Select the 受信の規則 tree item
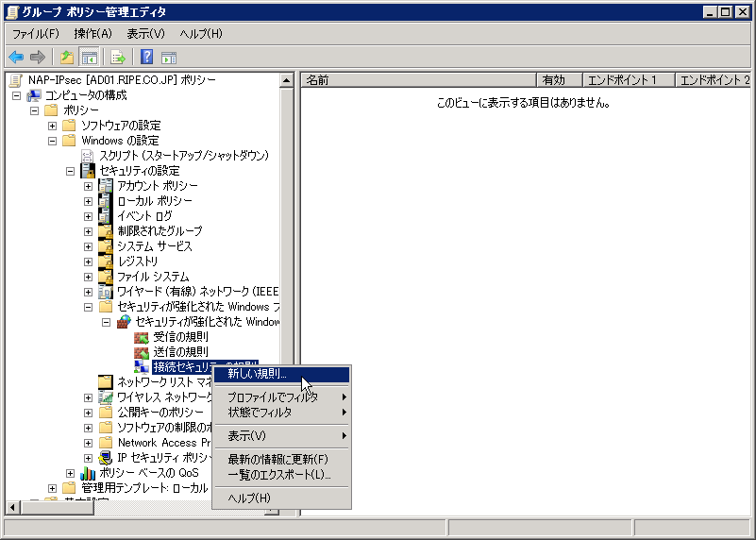The width and height of the screenshot is (756, 540). [x=181, y=336]
